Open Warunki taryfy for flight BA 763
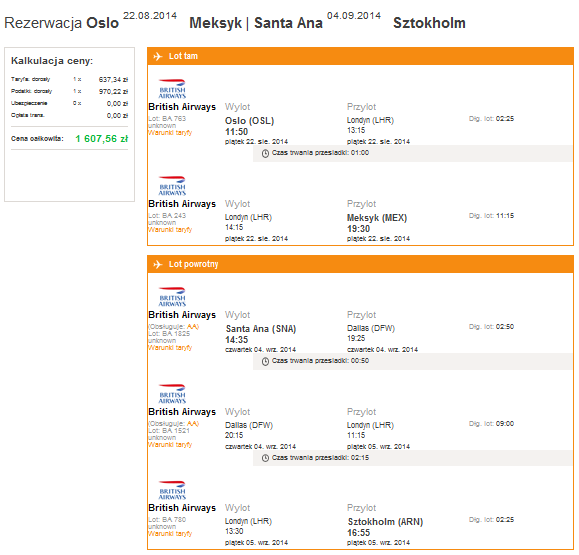Image resolution: width=579 pixels, height=555 pixels. point(170,133)
